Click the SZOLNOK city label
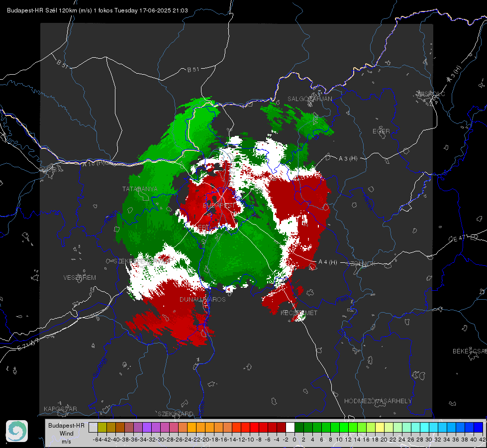This screenshot has width=487, height=448. 361,263
